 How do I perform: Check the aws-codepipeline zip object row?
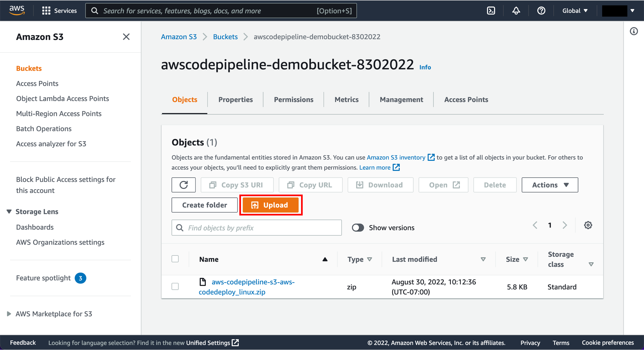point(175,286)
